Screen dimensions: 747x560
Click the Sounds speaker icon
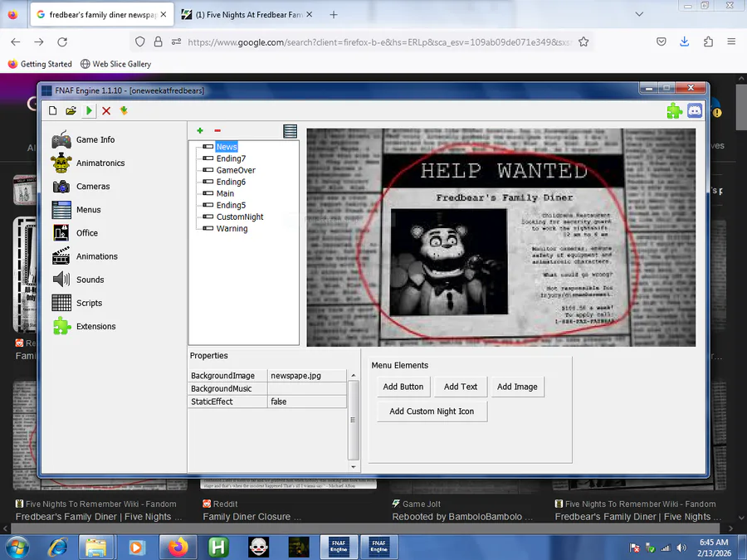pyautogui.click(x=61, y=280)
